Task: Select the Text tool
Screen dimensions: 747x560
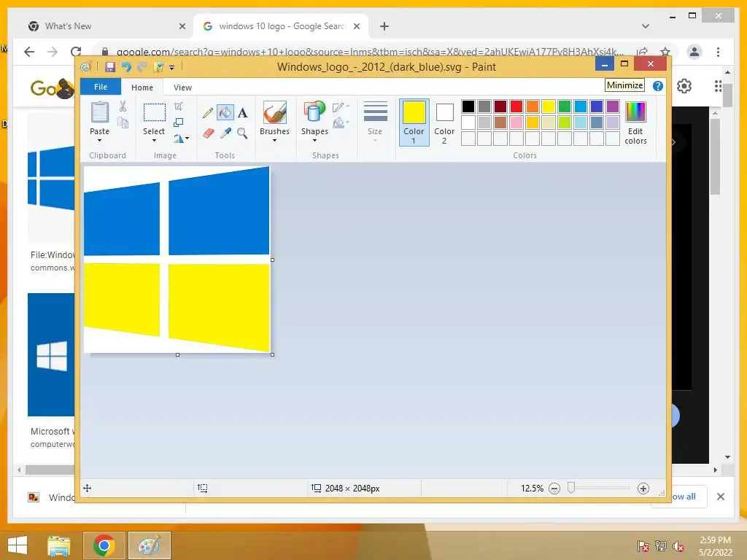Action: coord(242,113)
